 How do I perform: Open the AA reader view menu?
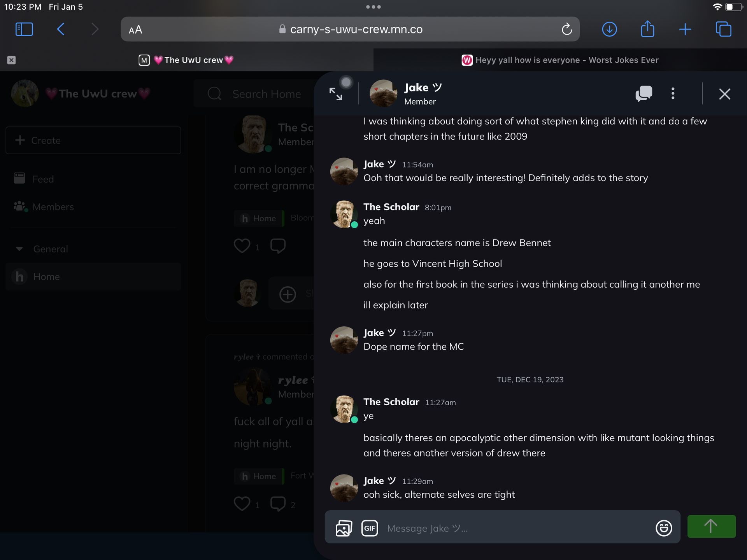(x=135, y=30)
